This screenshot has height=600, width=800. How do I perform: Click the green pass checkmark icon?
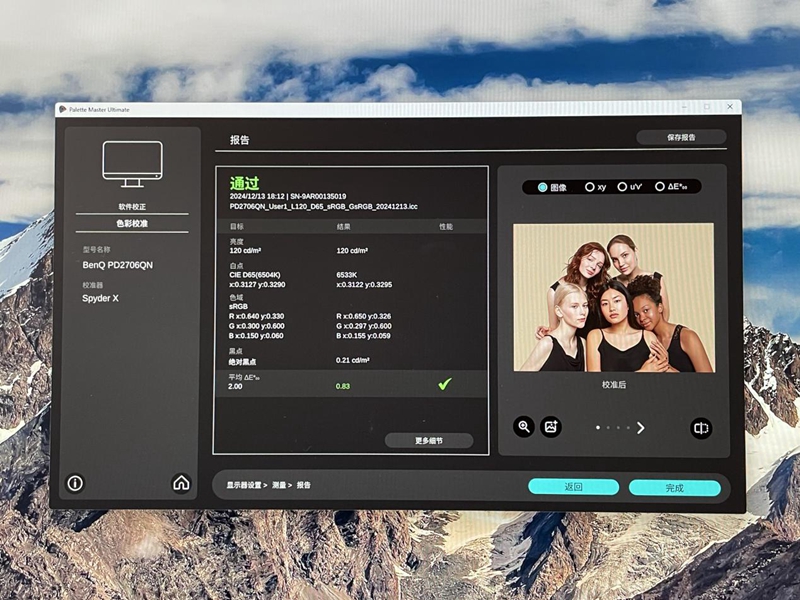(444, 384)
